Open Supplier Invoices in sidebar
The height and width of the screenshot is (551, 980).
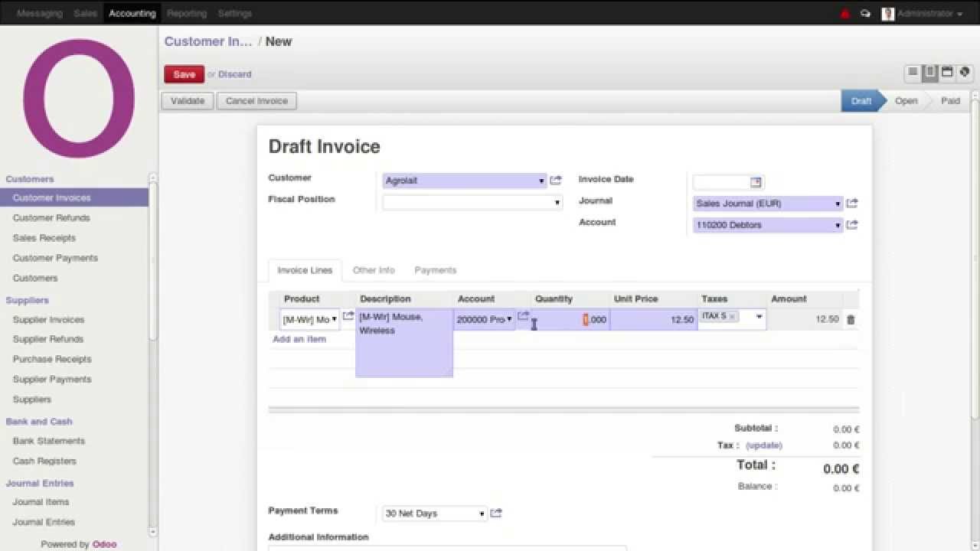(x=48, y=320)
